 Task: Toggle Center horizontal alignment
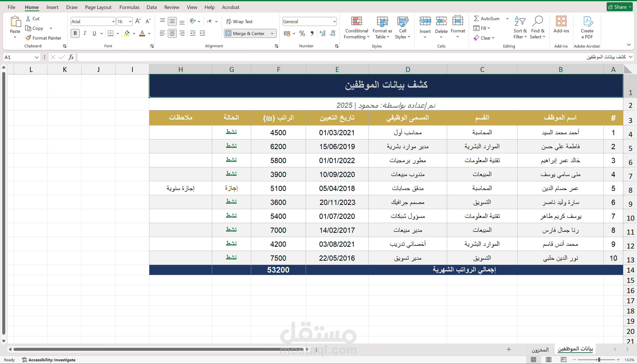172,33
